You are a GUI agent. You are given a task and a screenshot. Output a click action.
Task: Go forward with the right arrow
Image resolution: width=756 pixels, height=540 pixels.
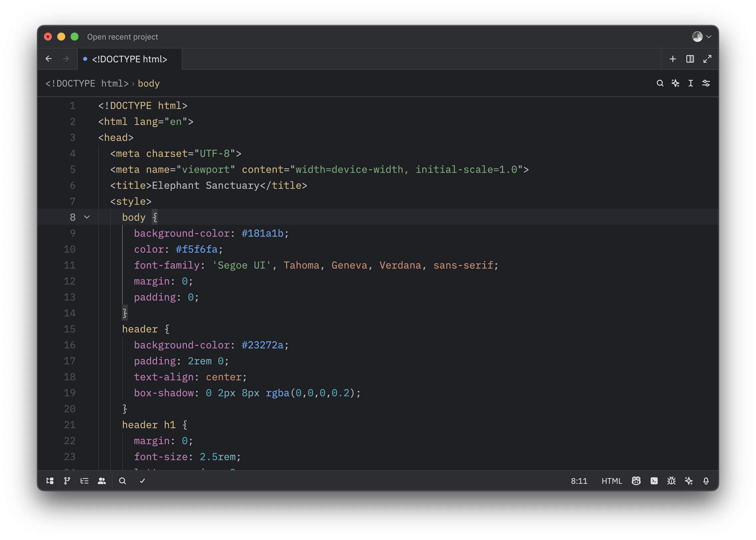pyautogui.click(x=66, y=59)
